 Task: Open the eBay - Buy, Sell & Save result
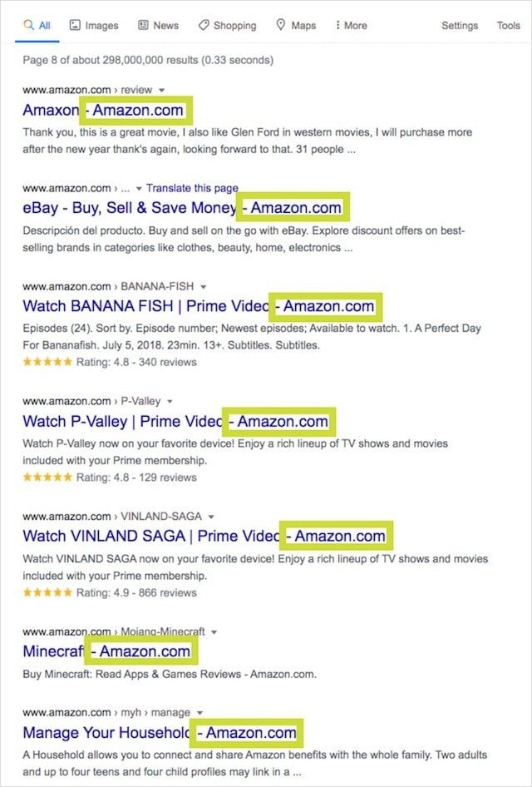tap(129, 207)
